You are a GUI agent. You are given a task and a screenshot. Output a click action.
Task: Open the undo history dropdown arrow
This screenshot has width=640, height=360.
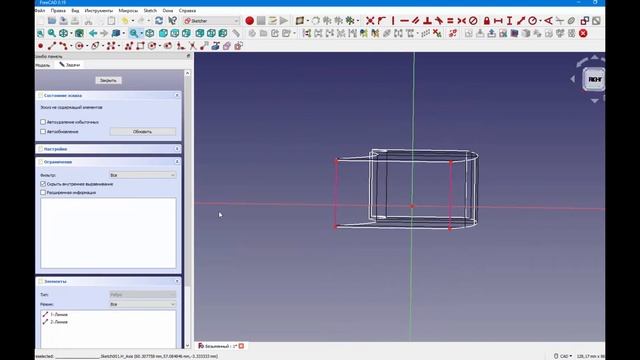pyautogui.click(x=132, y=21)
